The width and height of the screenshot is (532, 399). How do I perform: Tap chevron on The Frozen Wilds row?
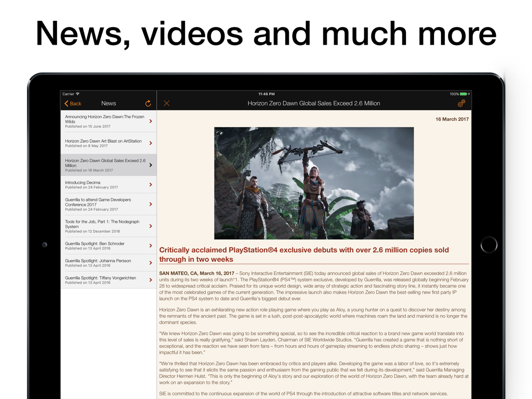[x=151, y=121]
